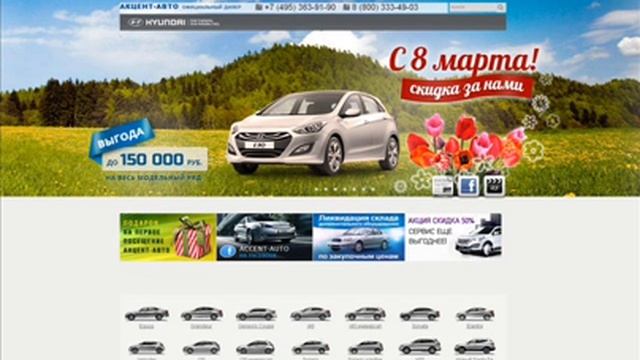Viewport: 640px width, 360px height.
Task: Select the Grandeur car model
Action: tap(202, 317)
